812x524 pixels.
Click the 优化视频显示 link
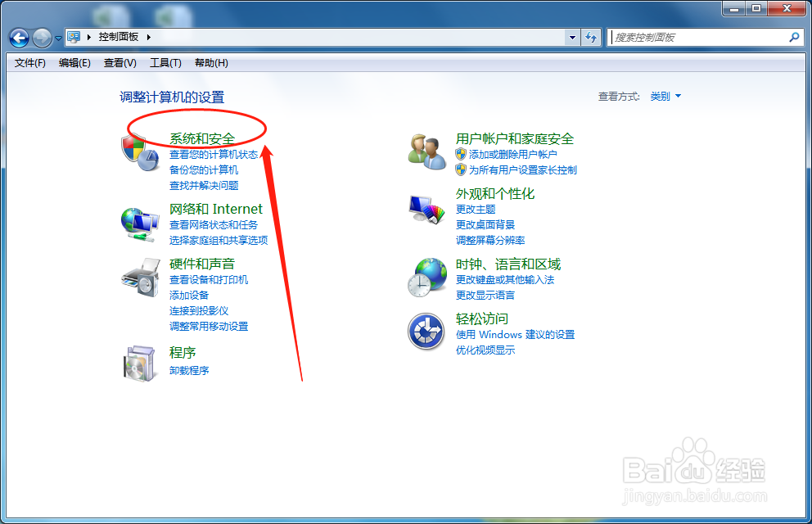(485, 350)
